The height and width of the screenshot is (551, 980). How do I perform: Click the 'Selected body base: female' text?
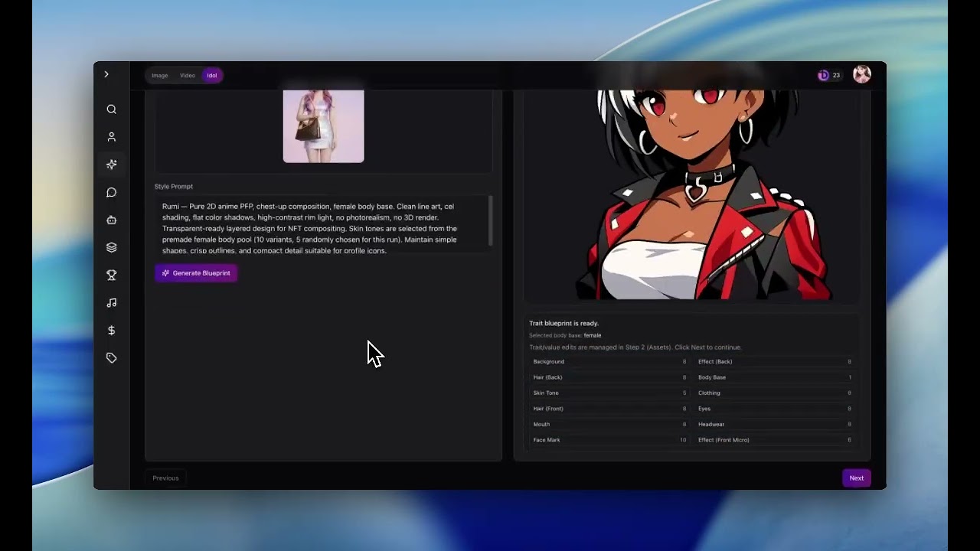coord(565,335)
